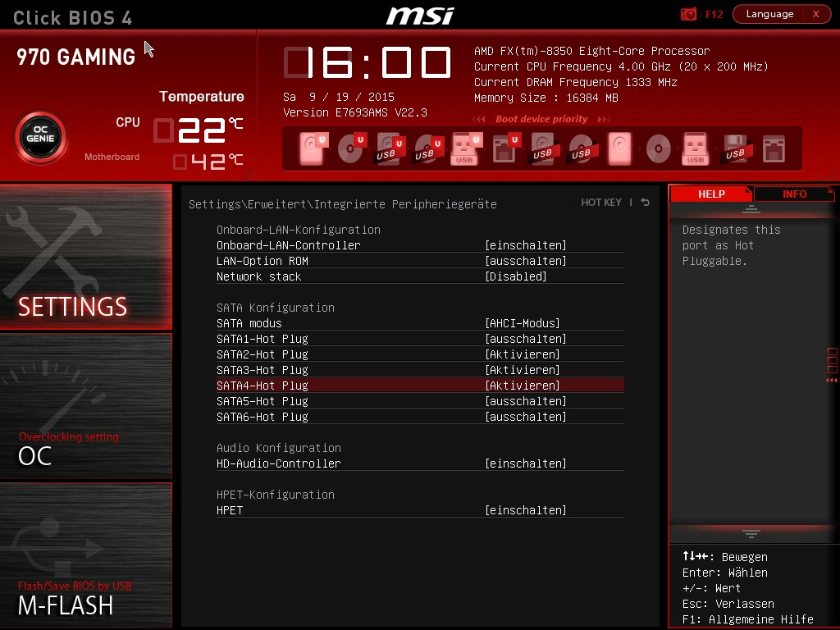Switch to the INFO tab
The width and height of the screenshot is (840, 630).
tap(794, 194)
